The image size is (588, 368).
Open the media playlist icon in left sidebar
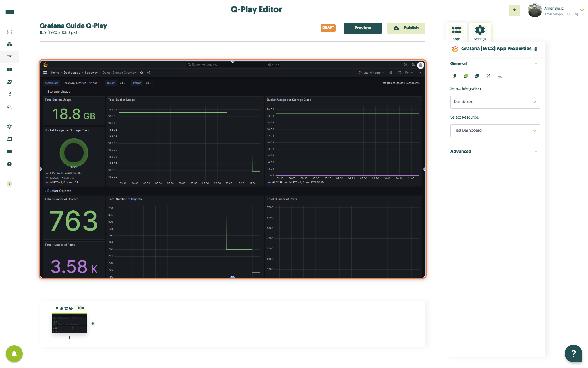[x=9, y=44]
